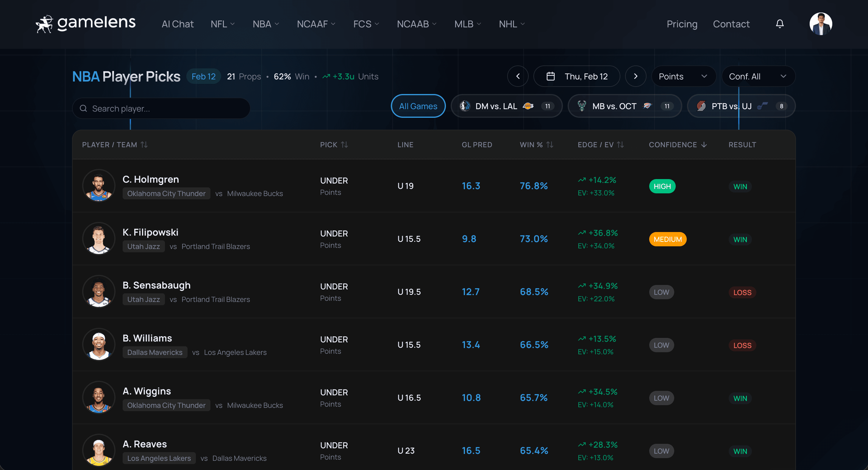868x470 pixels.
Task: Open the Conf. All dropdown
Action: click(758, 76)
